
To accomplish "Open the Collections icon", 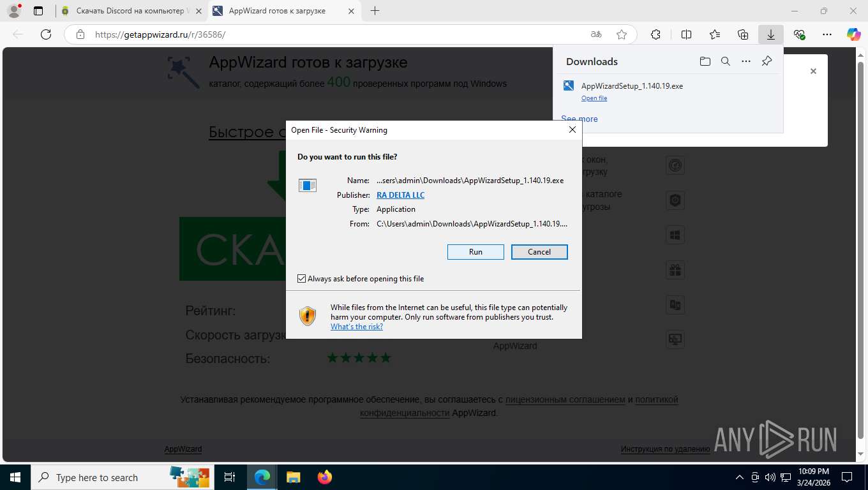I will click(743, 34).
